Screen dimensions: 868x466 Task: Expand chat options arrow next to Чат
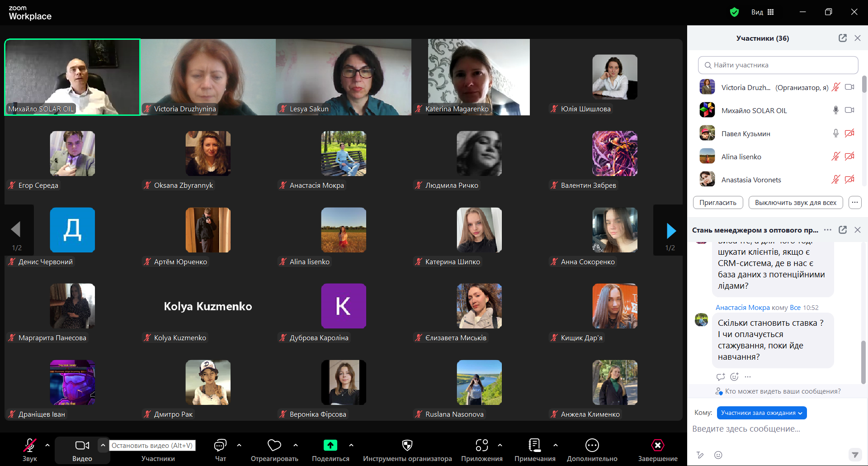[239, 446]
